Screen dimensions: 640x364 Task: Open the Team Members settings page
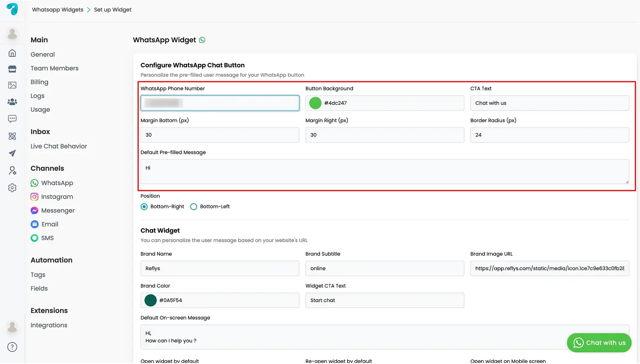(54, 68)
